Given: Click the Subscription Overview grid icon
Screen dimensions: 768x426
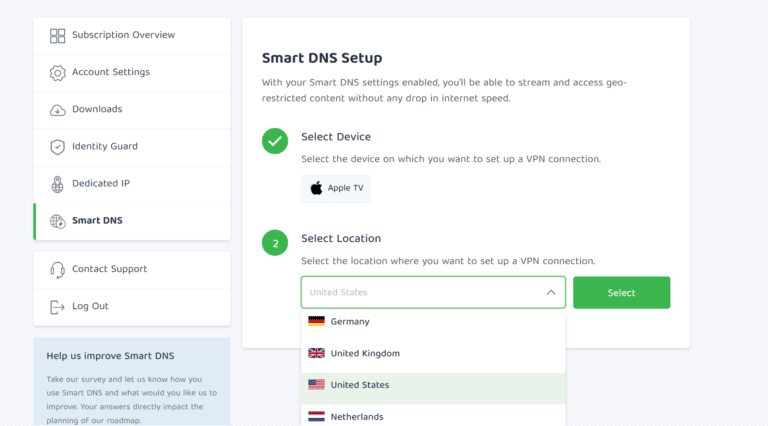Looking at the screenshot, I should coord(57,36).
